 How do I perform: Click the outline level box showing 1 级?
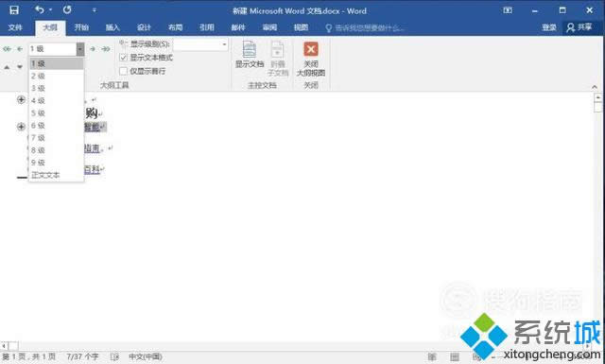(53, 49)
